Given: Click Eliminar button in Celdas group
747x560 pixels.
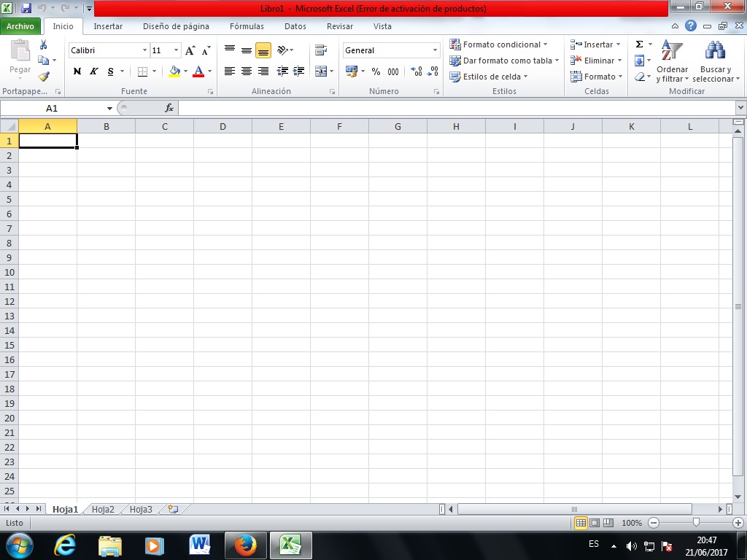Looking at the screenshot, I should pyautogui.click(x=596, y=61).
